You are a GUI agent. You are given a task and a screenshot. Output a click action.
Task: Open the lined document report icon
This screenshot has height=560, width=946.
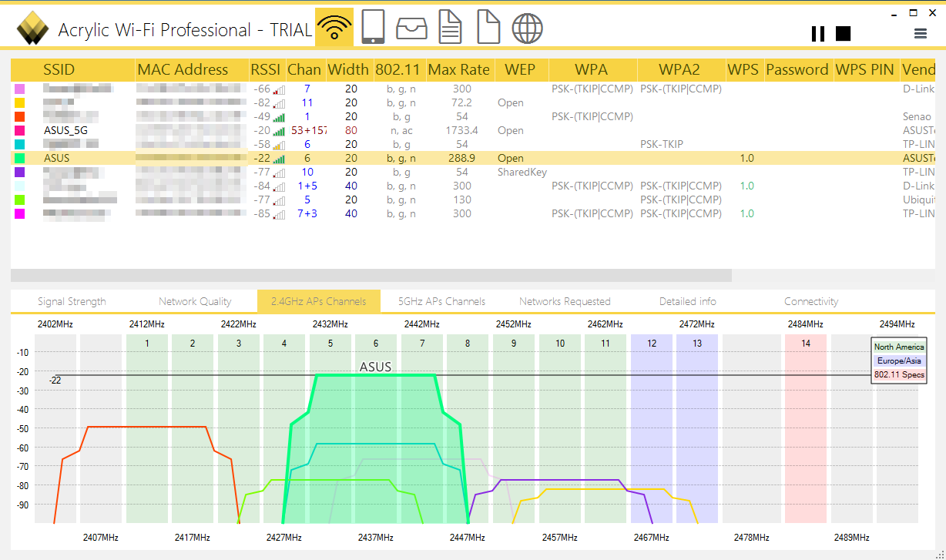[450, 28]
